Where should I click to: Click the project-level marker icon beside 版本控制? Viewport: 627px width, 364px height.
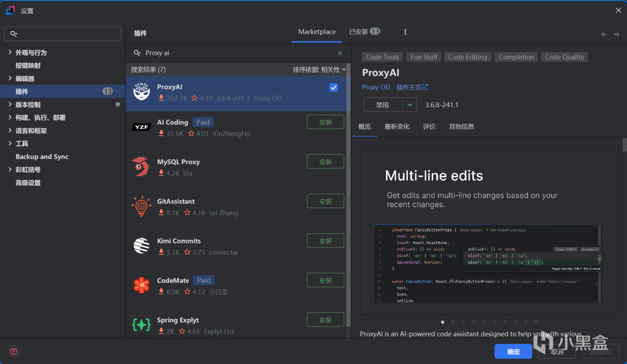pyautogui.click(x=118, y=104)
